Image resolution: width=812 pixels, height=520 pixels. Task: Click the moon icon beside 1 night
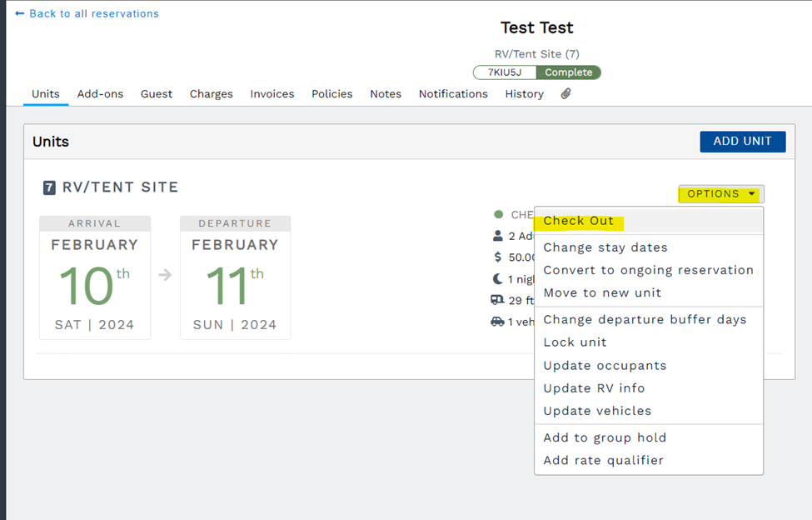click(x=496, y=279)
